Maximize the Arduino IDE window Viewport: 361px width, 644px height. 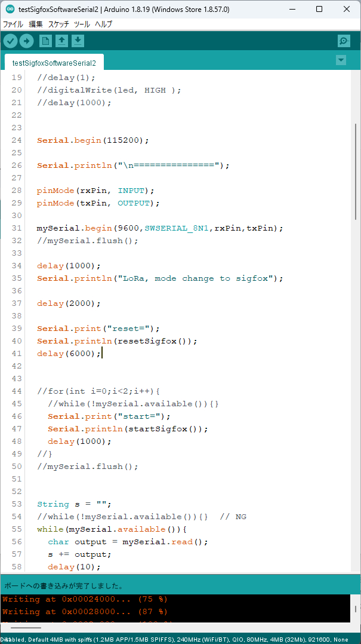point(319,9)
